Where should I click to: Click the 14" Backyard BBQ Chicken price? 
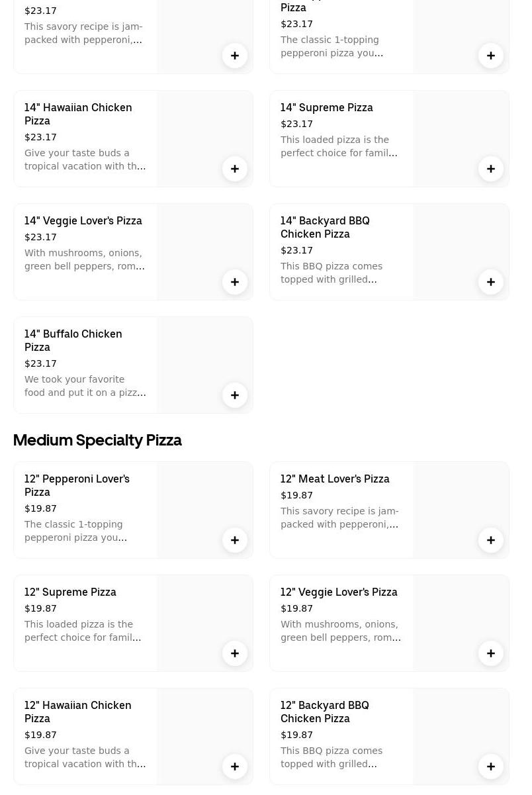point(296,250)
